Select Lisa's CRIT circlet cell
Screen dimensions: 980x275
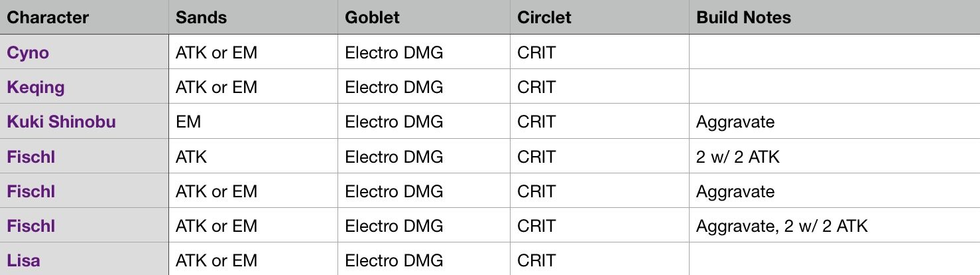[x=536, y=260]
